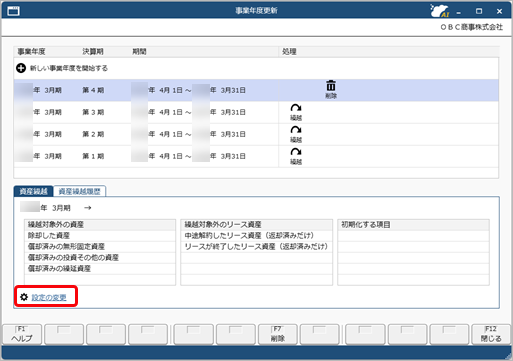
Task: Select リースが終了したリース資産 row
Action: [256, 247]
